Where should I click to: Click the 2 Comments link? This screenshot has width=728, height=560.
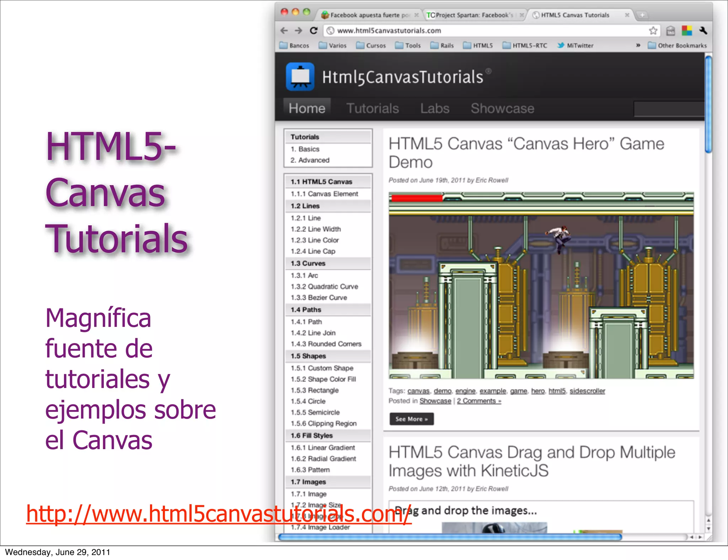pos(479,401)
